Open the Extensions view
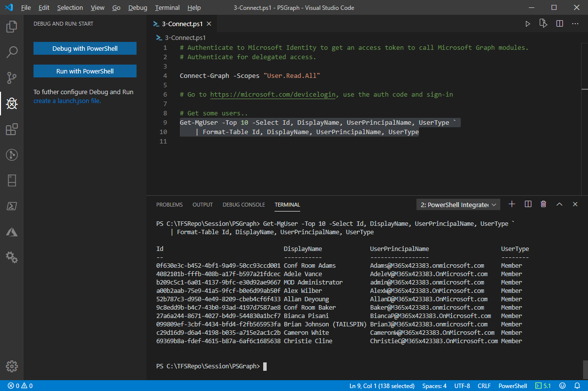The height and width of the screenshot is (391, 588). coord(11,129)
